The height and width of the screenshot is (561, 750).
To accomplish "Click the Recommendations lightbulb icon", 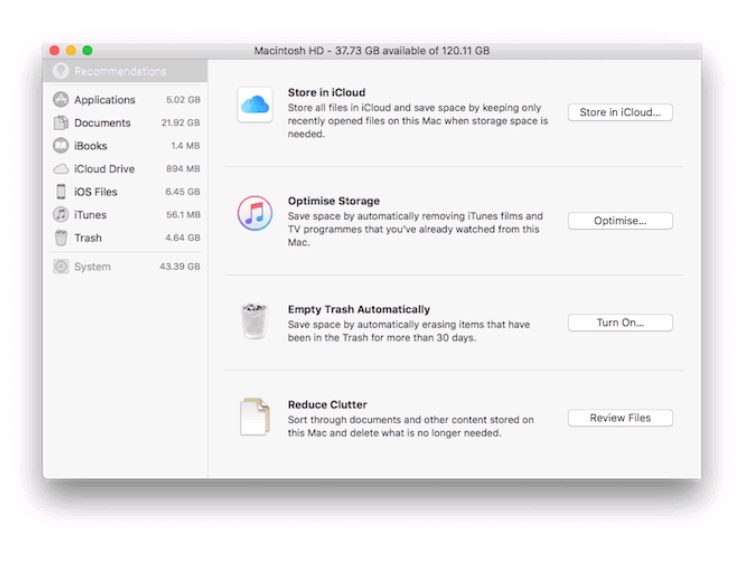I will click(x=61, y=71).
